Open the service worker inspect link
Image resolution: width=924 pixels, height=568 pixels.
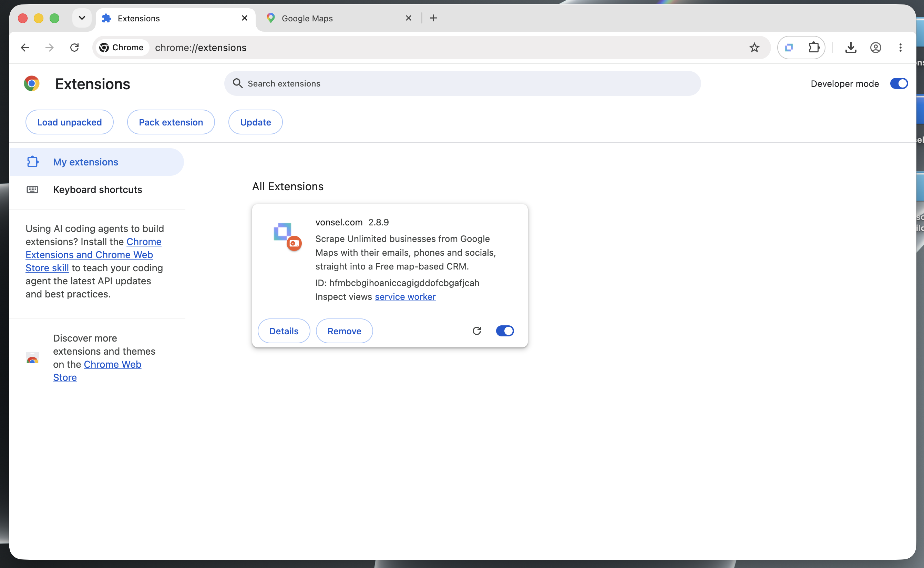pos(405,297)
